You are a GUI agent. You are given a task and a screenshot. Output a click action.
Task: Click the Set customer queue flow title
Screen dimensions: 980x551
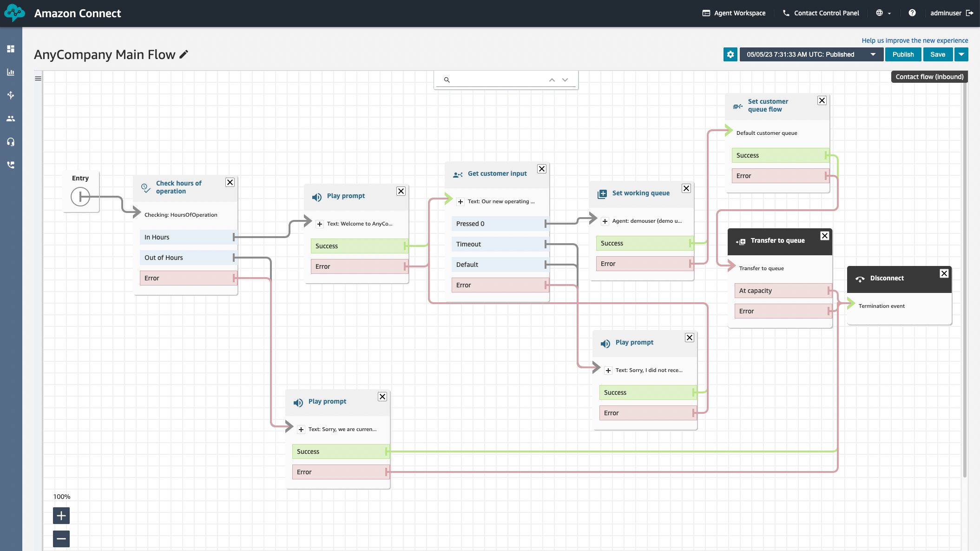point(768,106)
